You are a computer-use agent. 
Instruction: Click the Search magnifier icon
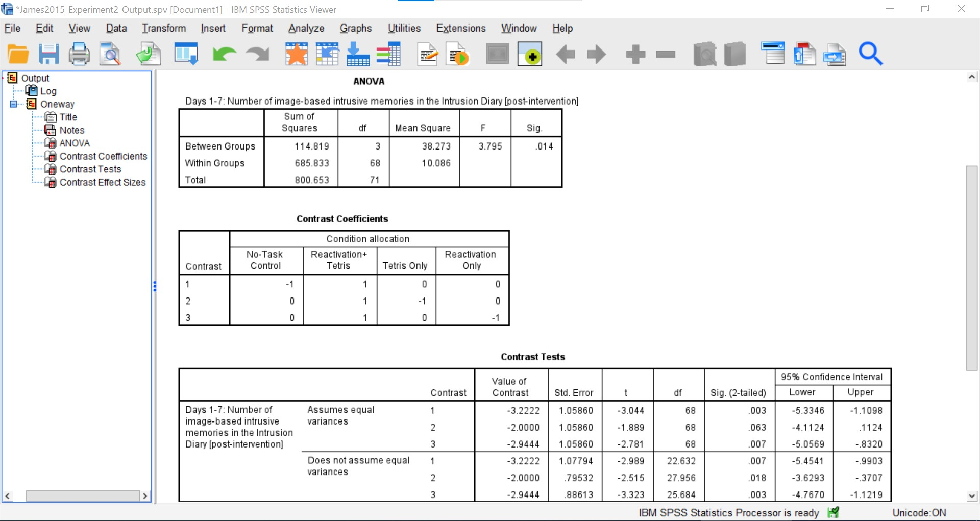(x=871, y=54)
